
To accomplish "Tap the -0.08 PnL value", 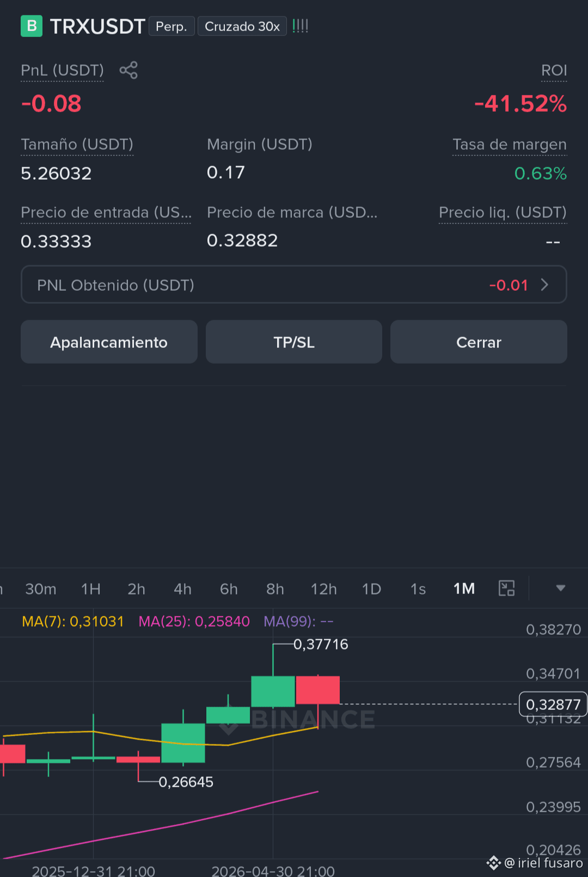I will tap(51, 103).
